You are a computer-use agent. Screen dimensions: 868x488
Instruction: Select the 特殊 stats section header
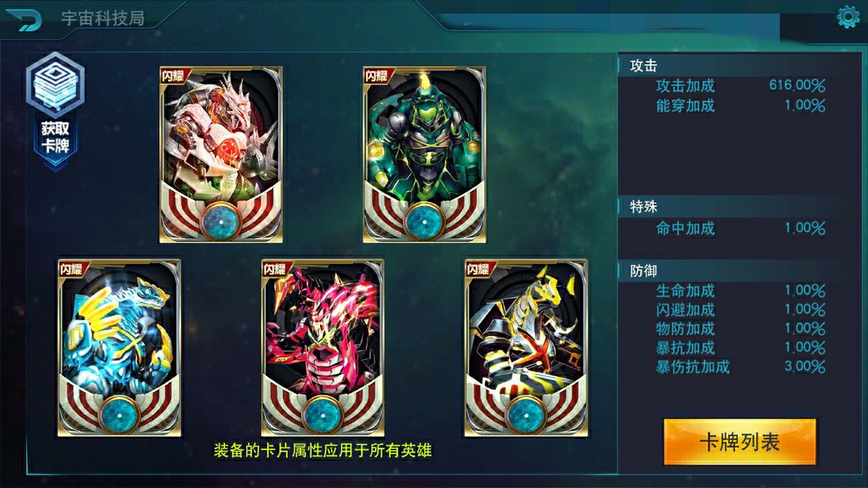pyautogui.click(x=644, y=207)
